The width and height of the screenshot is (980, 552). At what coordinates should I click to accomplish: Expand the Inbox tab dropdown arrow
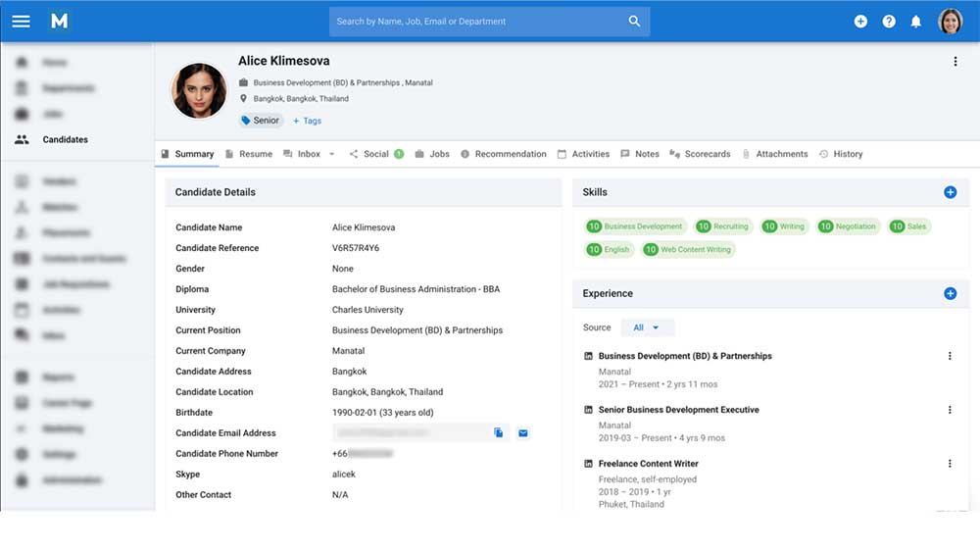(332, 154)
